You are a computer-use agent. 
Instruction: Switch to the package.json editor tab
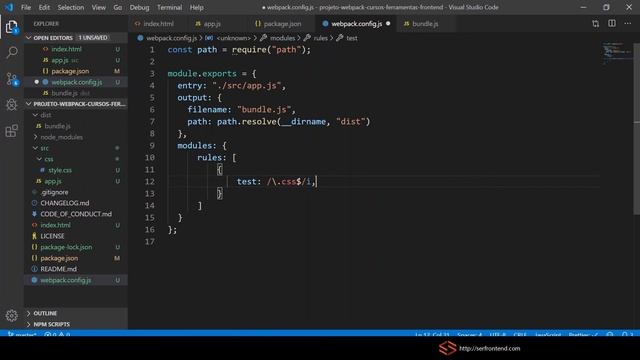click(282, 24)
